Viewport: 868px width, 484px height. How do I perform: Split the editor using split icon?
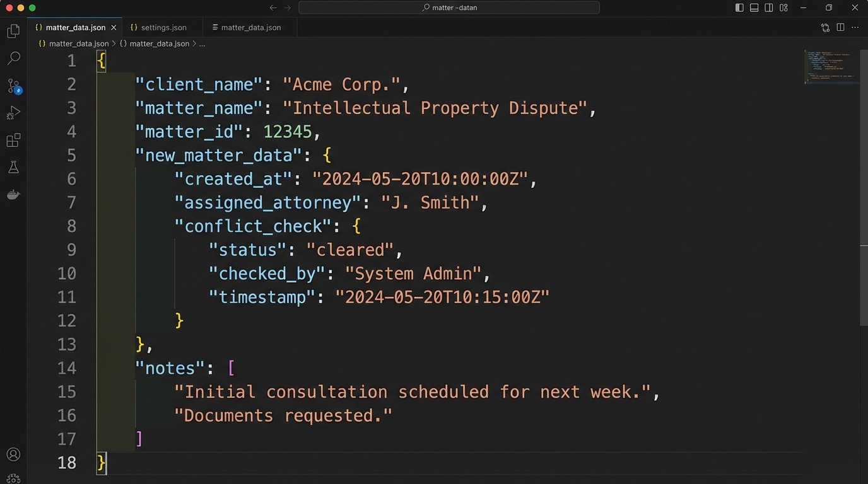click(840, 28)
